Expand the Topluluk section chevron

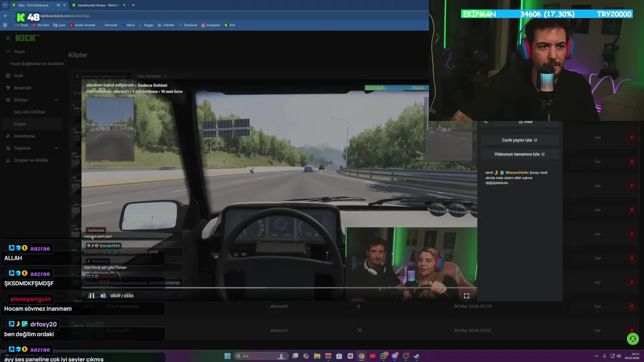[56, 148]
